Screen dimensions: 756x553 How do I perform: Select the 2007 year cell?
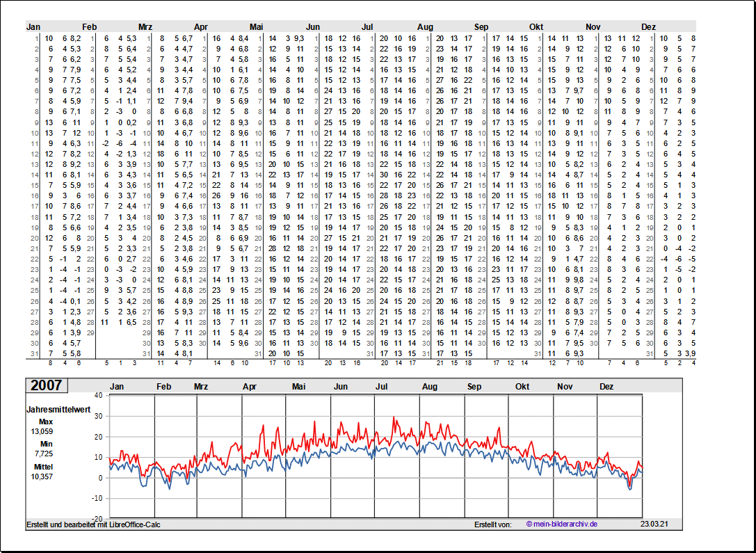pyautogui.click(x=46, y=385)
